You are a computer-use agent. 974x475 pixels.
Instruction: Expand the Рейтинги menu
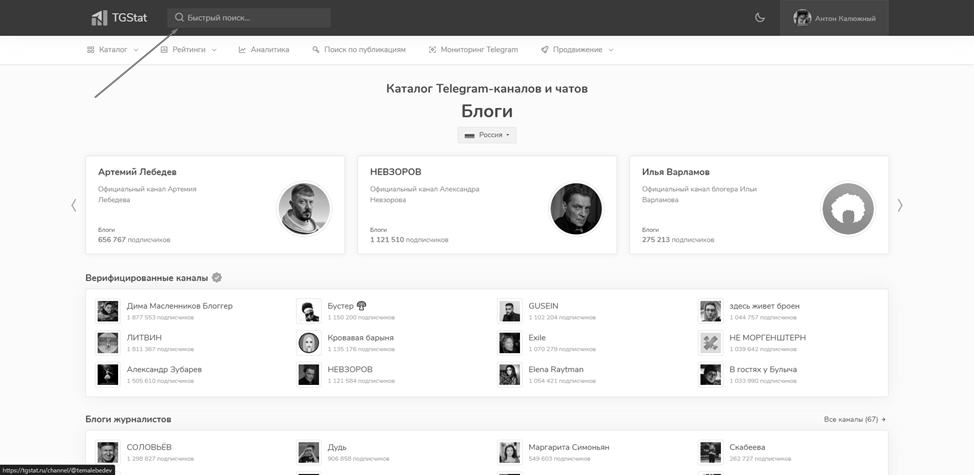click(x=188, y=50)
